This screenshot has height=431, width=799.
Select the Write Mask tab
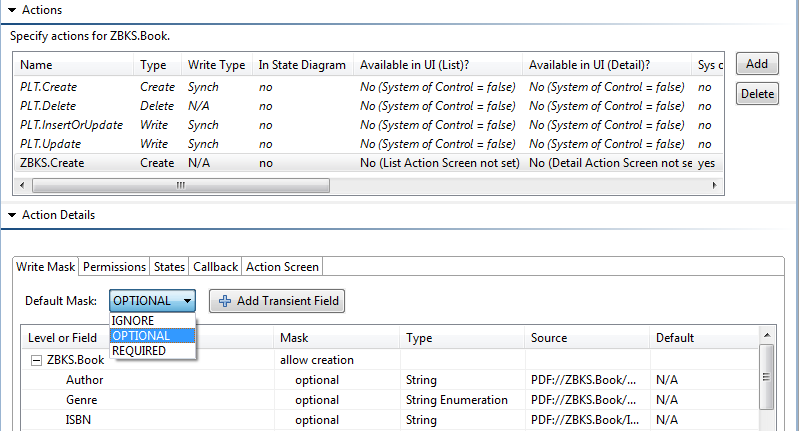pos(46,267)
